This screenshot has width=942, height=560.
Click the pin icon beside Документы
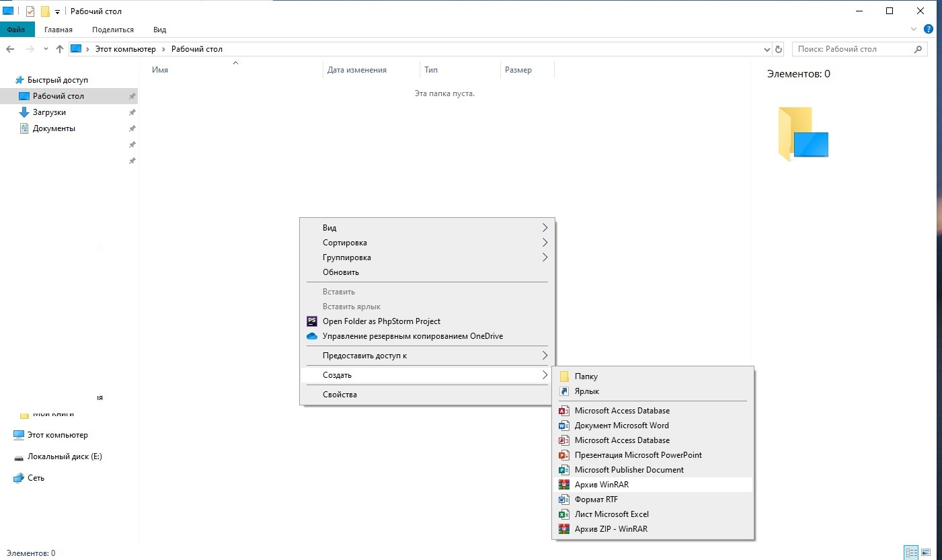132,128
